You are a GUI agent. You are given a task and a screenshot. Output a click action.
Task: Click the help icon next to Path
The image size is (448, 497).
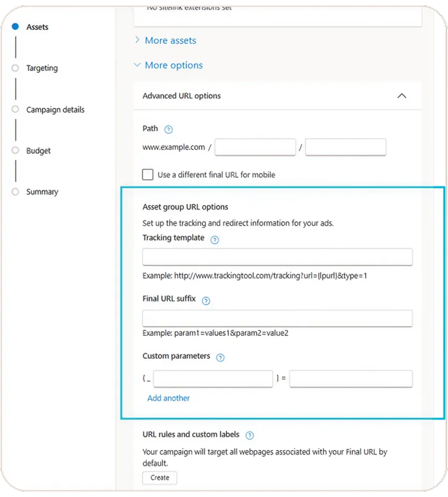tap(168, 129)
